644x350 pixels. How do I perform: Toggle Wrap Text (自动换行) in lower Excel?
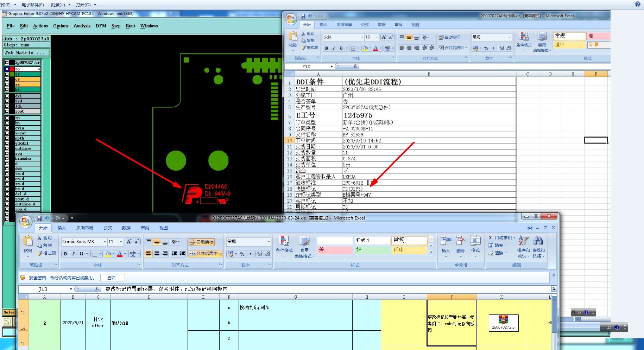click(201, 242)
